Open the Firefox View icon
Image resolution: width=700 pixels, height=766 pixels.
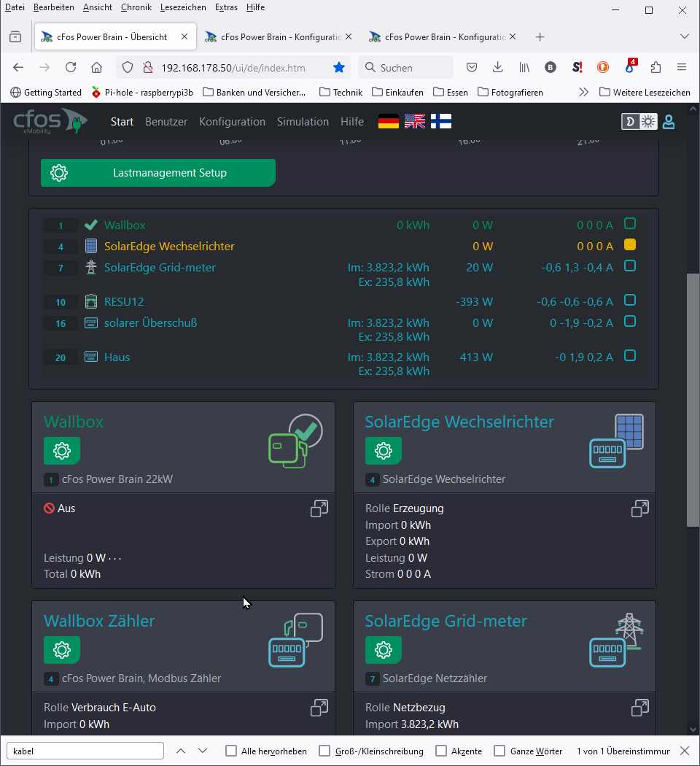[15, 37]
